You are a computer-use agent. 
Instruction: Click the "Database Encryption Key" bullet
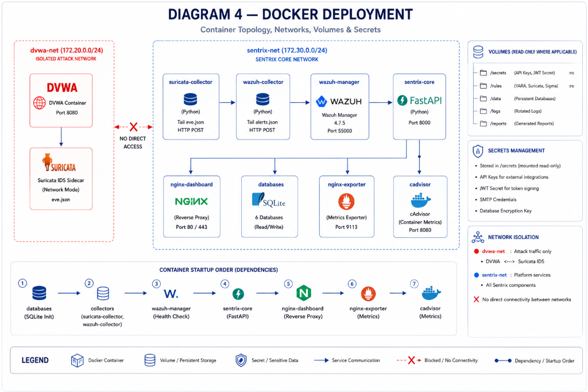pyautogui.click(x=505, y=210)
